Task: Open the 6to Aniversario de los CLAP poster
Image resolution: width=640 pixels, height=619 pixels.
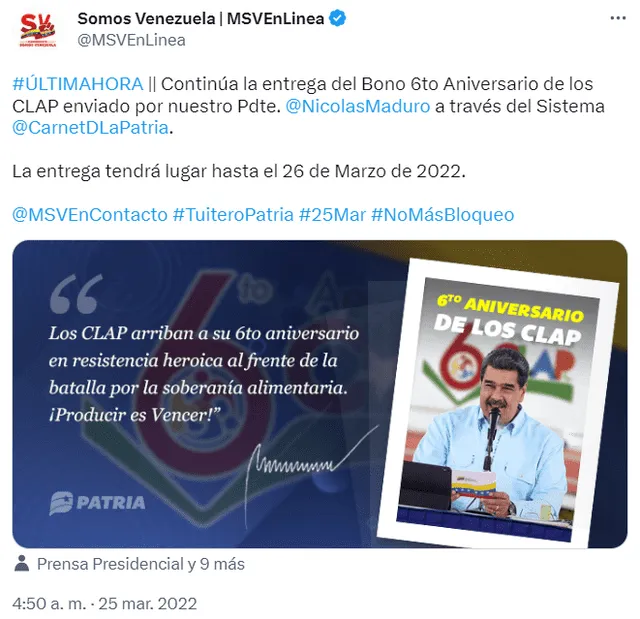Action: click(x=498, y=403)
